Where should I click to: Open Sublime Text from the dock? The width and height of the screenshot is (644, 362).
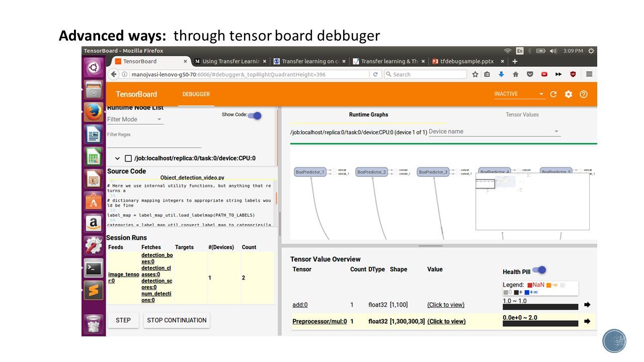tap(94, 290)
